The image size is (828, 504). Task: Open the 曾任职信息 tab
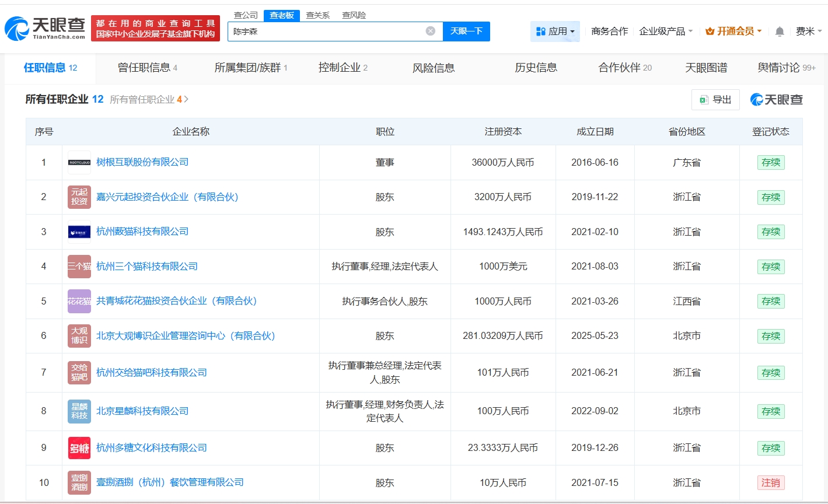point(148,68)
